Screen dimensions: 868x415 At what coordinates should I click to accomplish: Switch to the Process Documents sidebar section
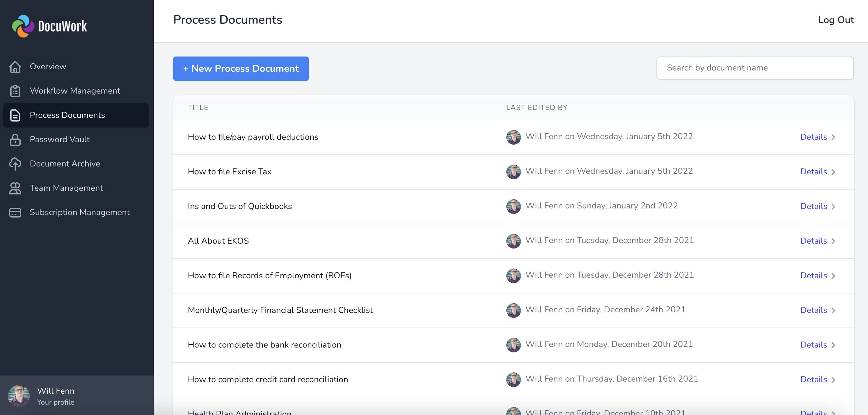[x=67, y=115]
